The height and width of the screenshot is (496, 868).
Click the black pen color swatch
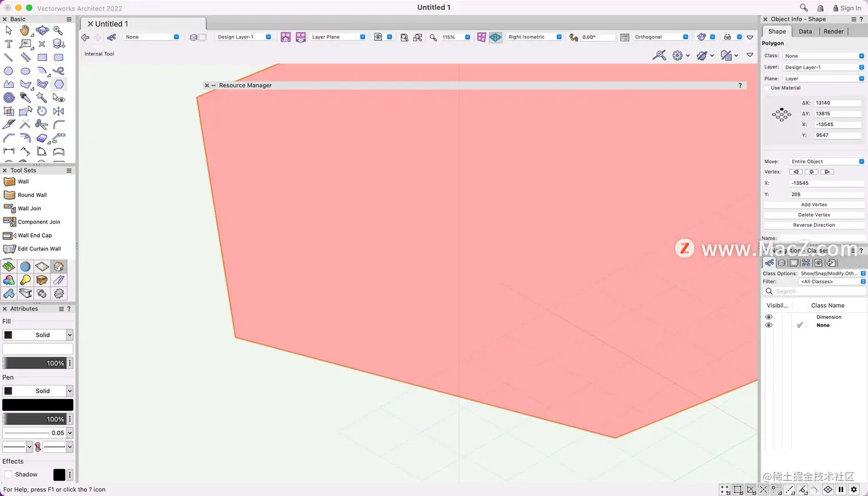[x=38, y=405]
